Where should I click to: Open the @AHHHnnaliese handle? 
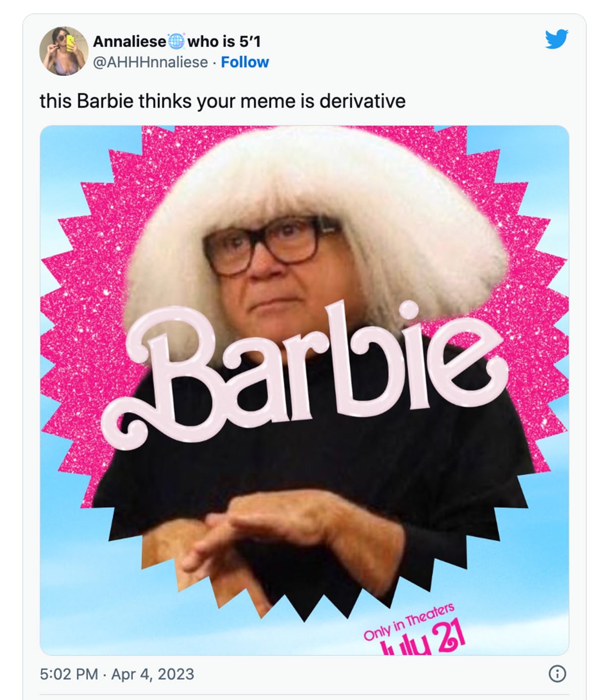[x=150, y=62]
